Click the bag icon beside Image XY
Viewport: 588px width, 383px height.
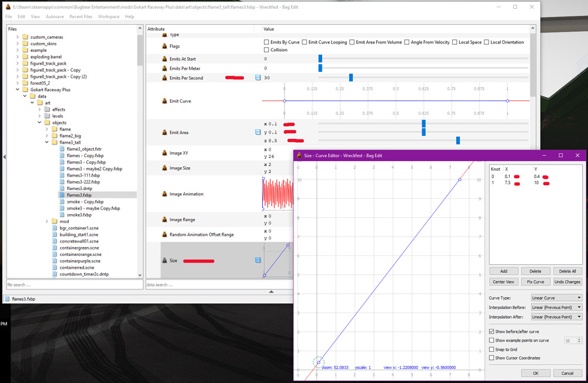(164, 153)
